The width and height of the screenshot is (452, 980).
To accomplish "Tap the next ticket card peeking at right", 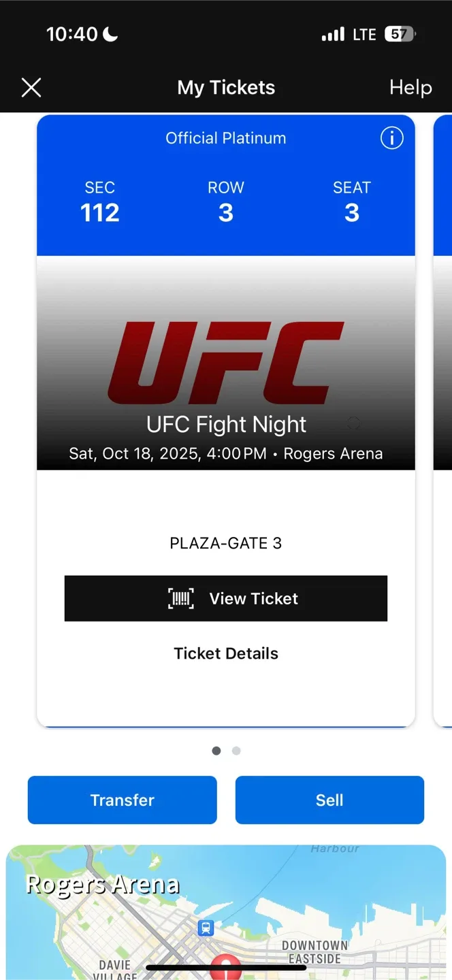I will pos(442,421).
